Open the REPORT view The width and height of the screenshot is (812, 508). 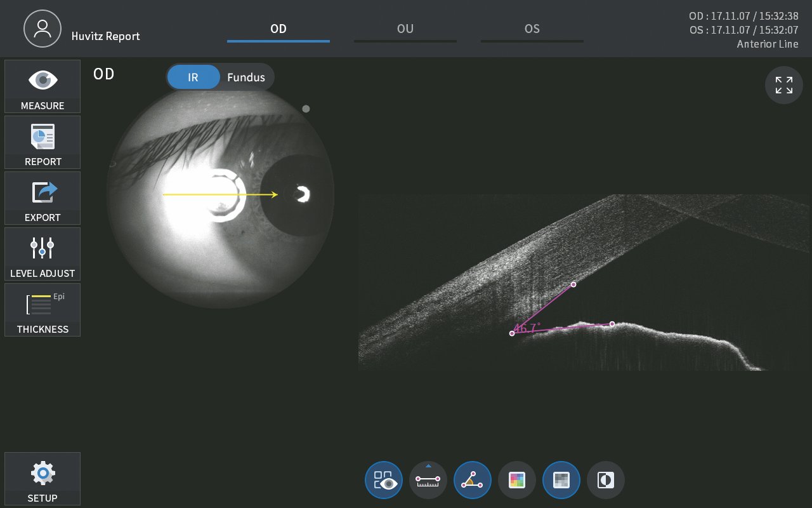point(43,142)
